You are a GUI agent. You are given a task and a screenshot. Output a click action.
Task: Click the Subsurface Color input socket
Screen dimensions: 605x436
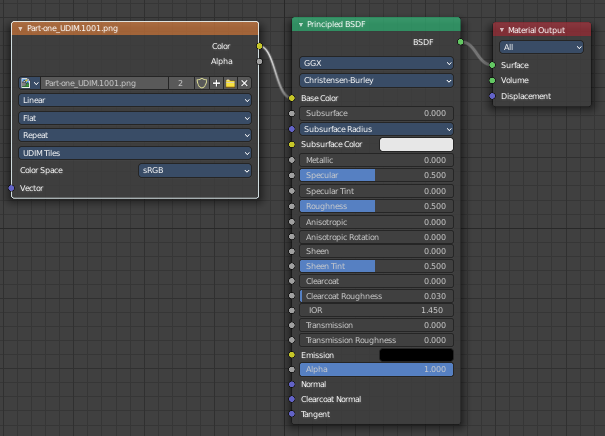[x=292, y=144]
